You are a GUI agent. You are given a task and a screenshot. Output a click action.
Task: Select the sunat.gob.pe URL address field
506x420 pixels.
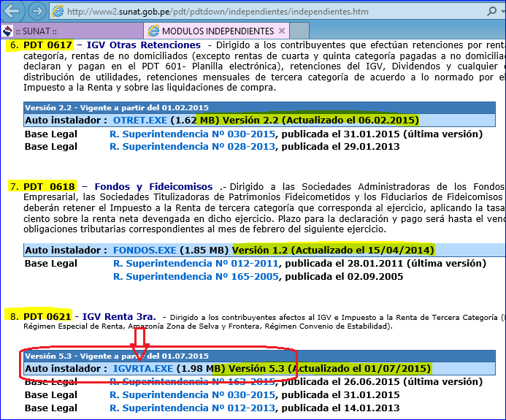point(218,12)
